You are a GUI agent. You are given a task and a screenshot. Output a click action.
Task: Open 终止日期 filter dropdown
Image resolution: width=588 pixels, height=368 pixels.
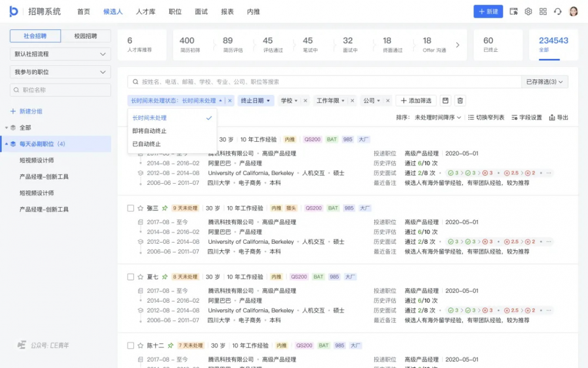pyautogui.click(x=256, y=101)
